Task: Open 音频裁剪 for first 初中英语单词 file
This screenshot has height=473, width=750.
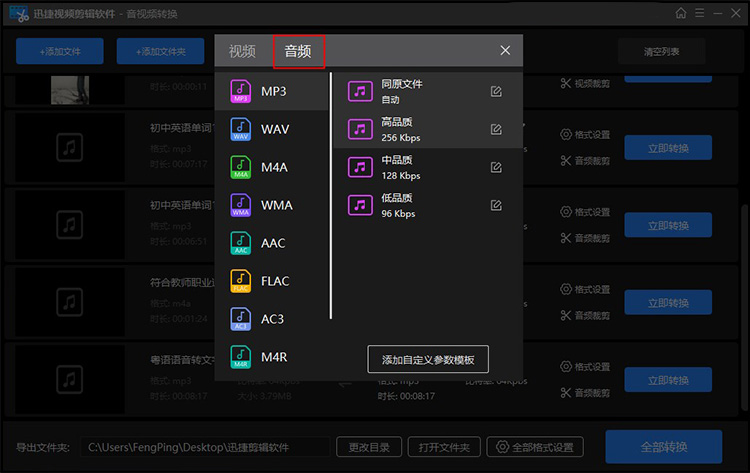Action: [x=585, y=161]
